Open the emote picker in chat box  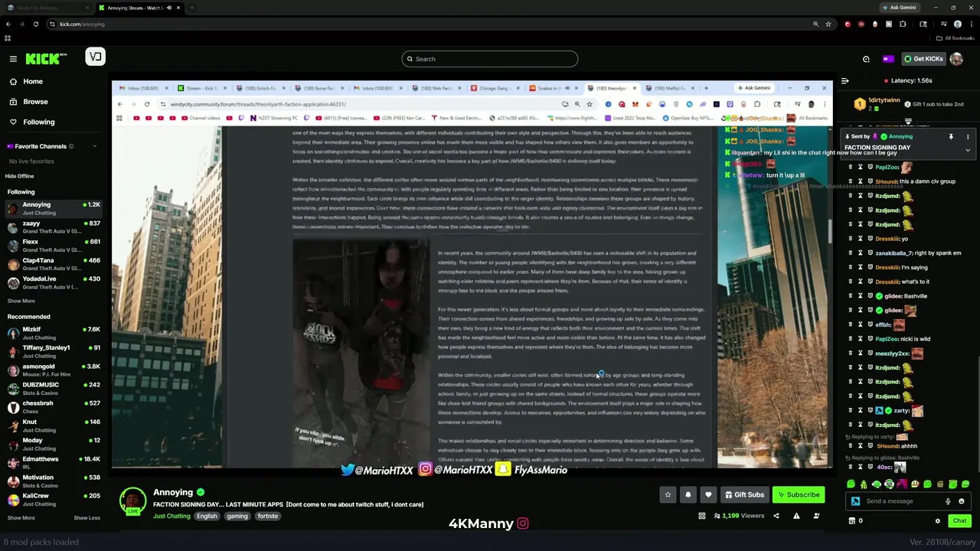tap(962, 501)
